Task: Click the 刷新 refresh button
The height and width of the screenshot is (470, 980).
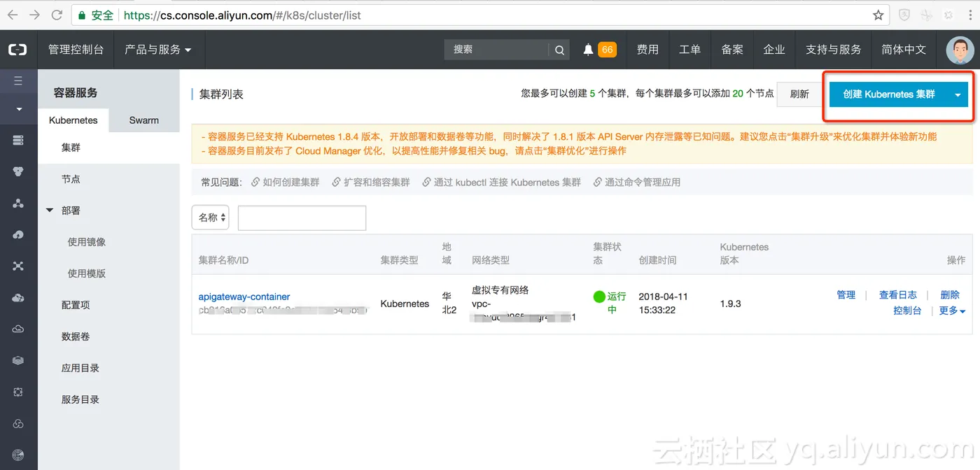Action: coord(799,94)
